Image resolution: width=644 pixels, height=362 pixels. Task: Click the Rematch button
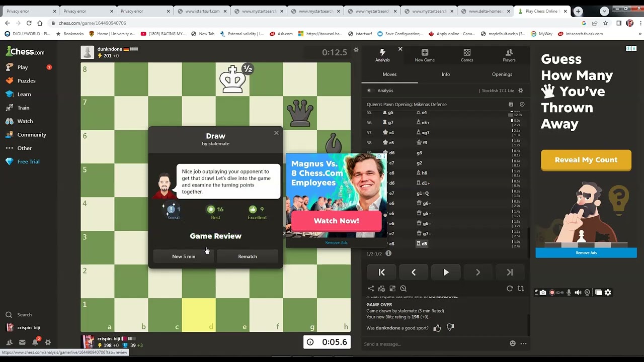point(248,256)
